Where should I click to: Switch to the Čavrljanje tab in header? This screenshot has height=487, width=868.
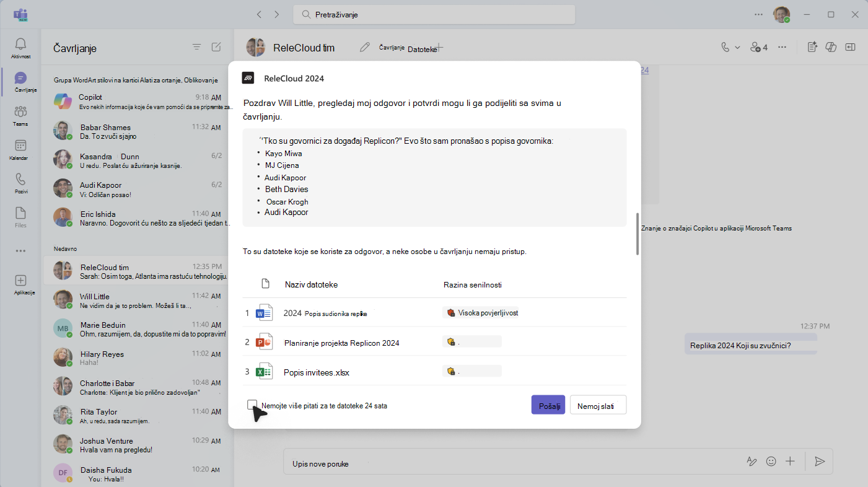392,47
